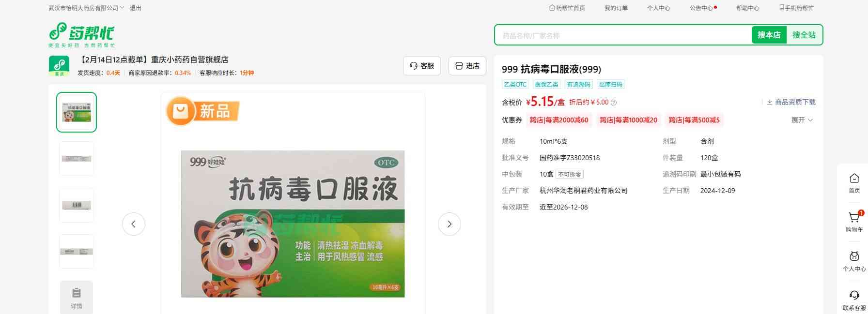Click the 药帮忙 logo
The width and height of the screenshot is (868, 314).
[x=81, y=34]
